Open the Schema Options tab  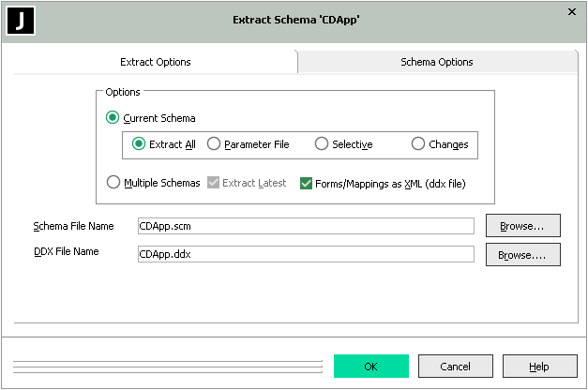[436, 62]
